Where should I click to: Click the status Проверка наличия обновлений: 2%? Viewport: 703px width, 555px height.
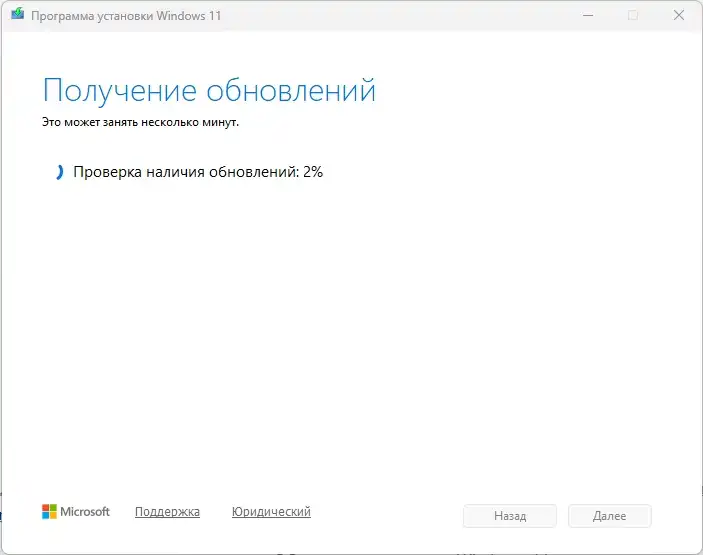click(x=198, y=172)
